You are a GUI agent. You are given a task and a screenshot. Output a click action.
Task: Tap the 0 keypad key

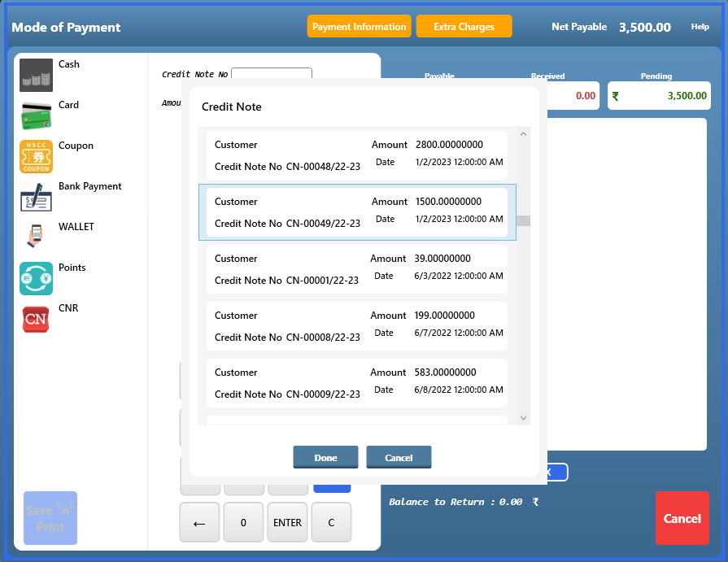pos(243,522)
